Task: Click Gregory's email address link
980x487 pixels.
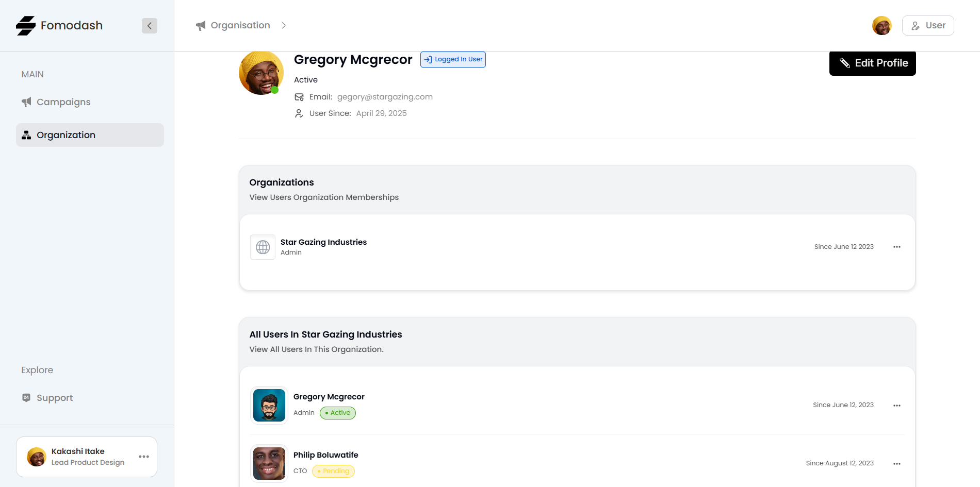Action: point(385,97)
